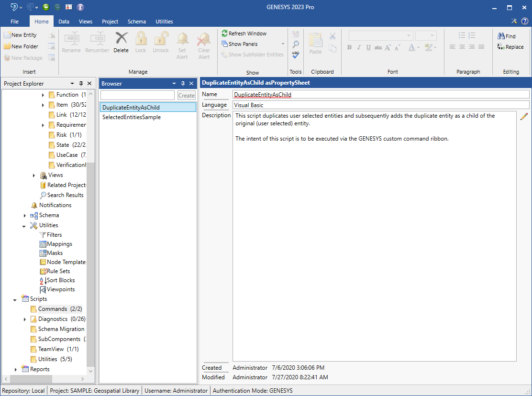Click the Lock padlock icon
The image size is (532, 396).
click(x=141, y=38)
